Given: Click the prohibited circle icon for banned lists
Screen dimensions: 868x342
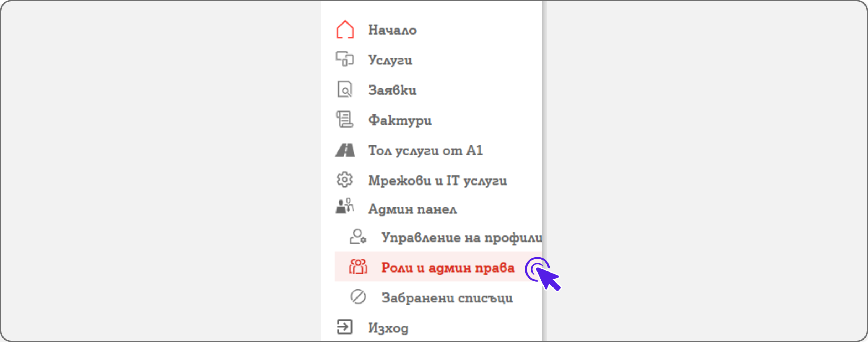Looking at the screenshot, I should [358, 297].
